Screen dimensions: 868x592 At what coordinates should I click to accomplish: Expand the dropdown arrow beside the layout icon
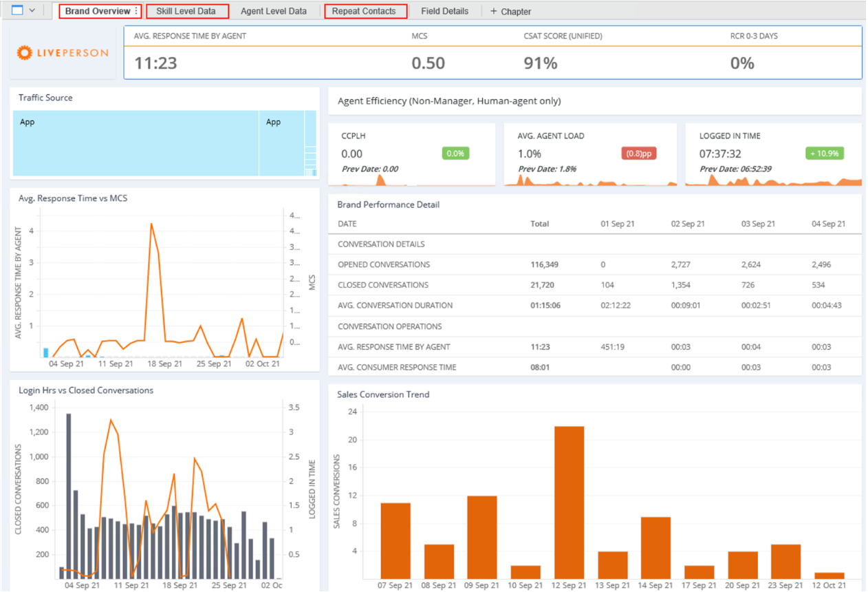tap(32, 11)
